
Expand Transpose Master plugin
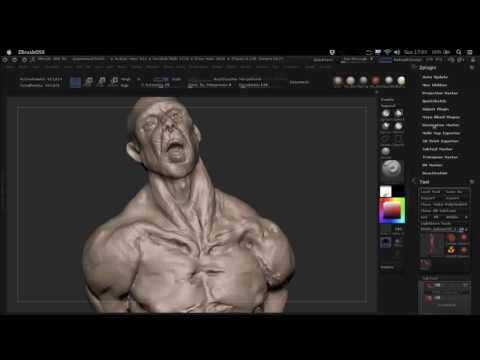[440, 157]
